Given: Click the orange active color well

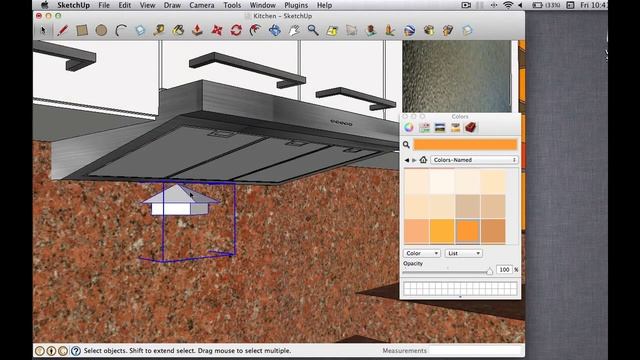Looking at the screenshot, I should pos(465,144).
